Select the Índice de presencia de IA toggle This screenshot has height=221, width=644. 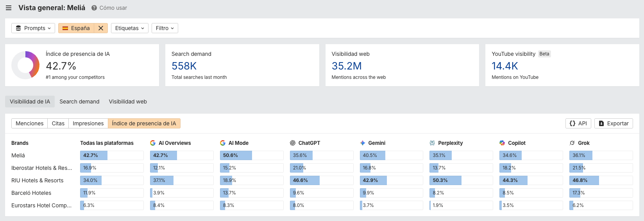pos(144,123)
